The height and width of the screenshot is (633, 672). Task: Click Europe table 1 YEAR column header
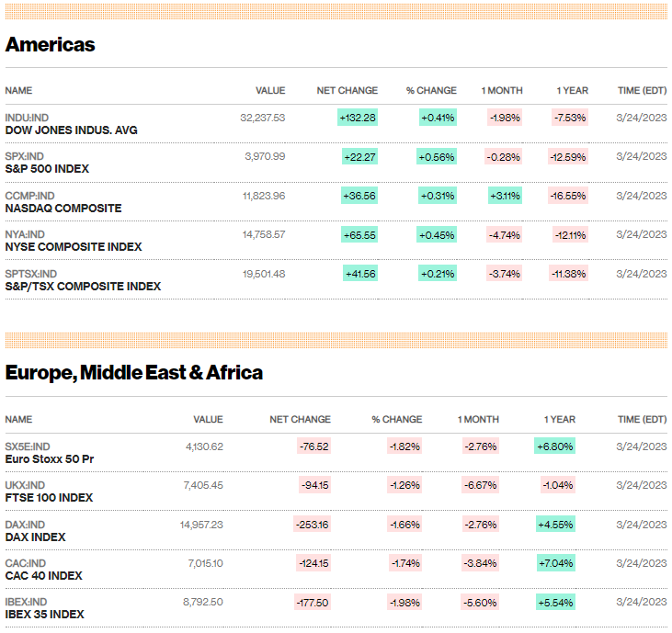click(560, 419)
